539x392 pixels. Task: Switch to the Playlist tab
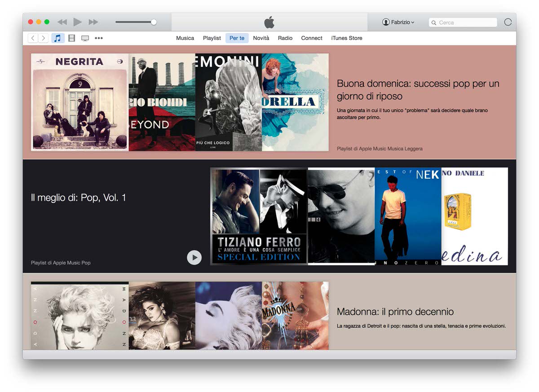[212, 38]
